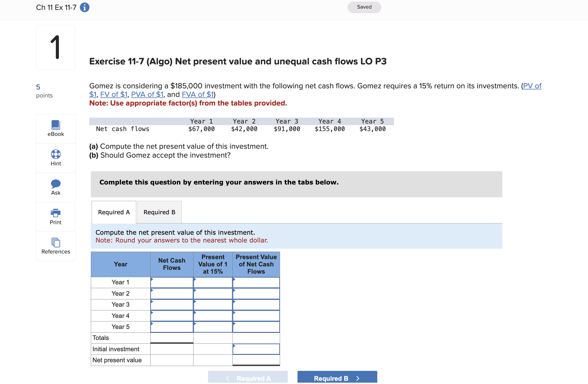Open the FV of $1 table link
The image size is (588, 384).
pyautogui.click(x=114, y=95)
